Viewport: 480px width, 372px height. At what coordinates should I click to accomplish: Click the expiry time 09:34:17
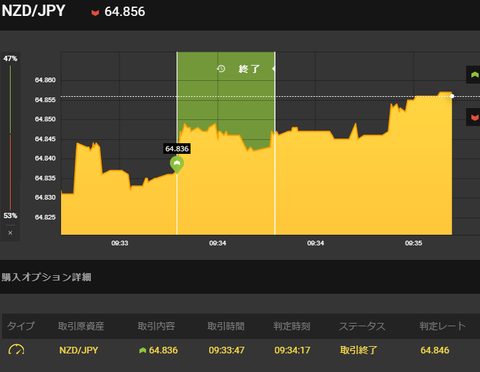point(292,350)
